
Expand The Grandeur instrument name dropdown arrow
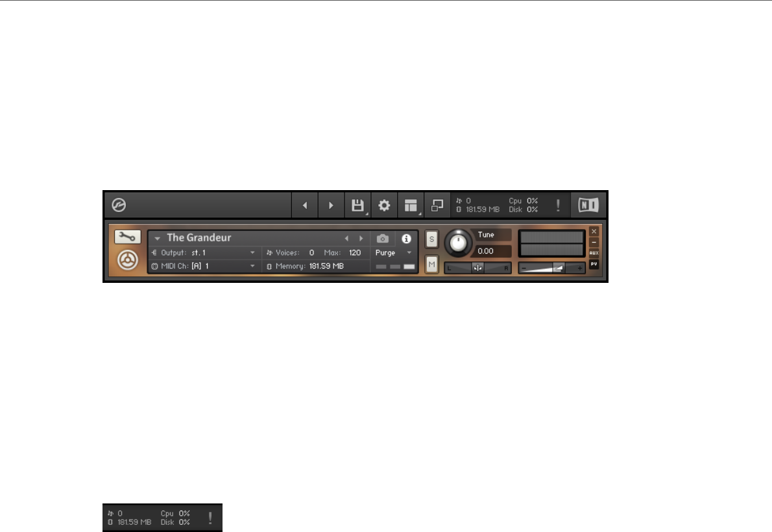pyautogui.click(x=157, y=238)
